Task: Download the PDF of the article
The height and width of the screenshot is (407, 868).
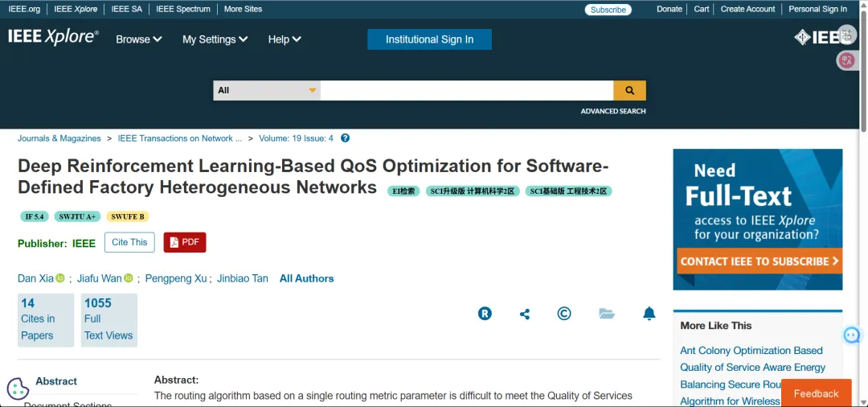Action: tap(185, 242)
